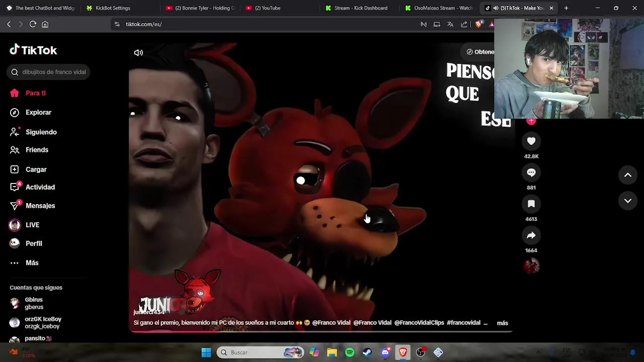Screen dimensions: 644x362
Task: Go back in the browser
Action: tap(9, 24)
